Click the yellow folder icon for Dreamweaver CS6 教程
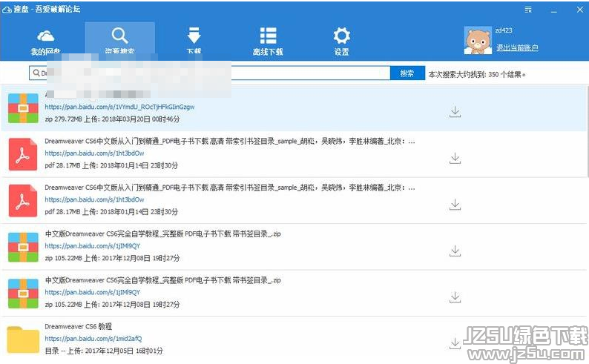The height and width of the screenshot is (364, 589). [23, 340]
